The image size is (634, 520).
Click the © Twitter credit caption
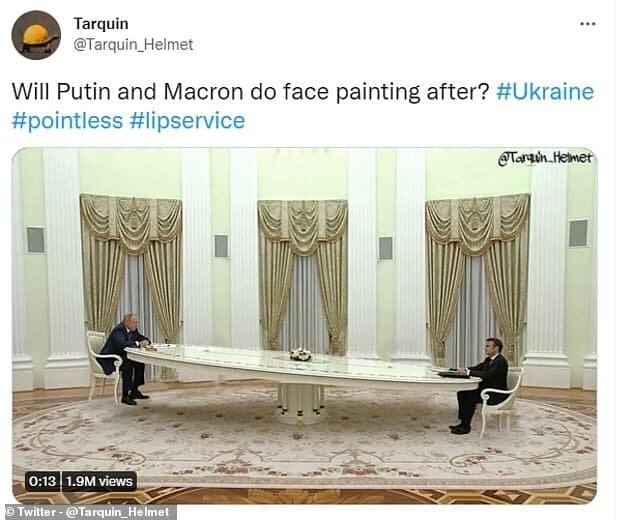[88, 512]
